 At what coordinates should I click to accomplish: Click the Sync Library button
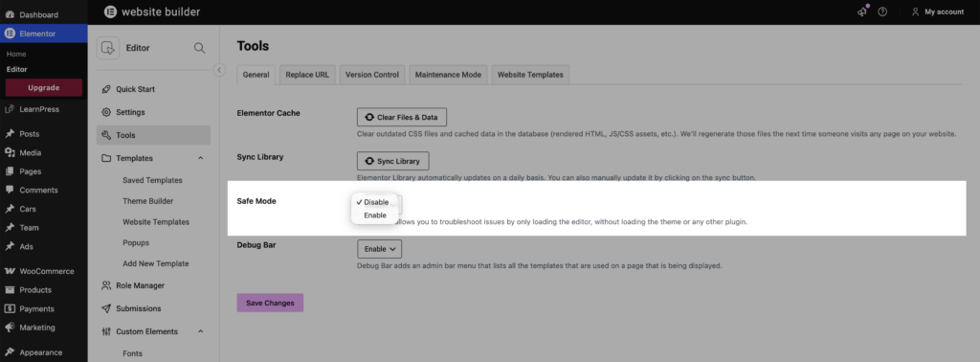(392, 161)
